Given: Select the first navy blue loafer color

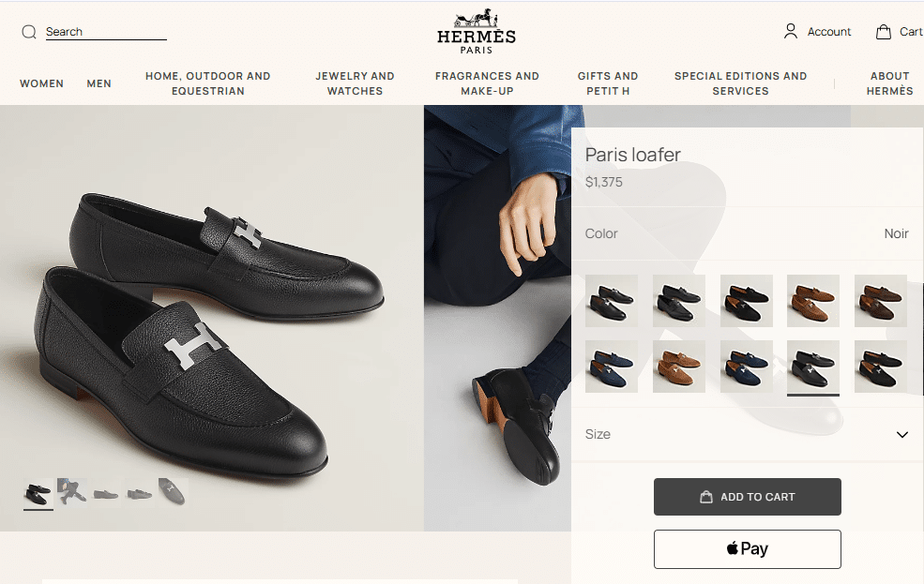Looking at the screenshot, I should 612,367.
